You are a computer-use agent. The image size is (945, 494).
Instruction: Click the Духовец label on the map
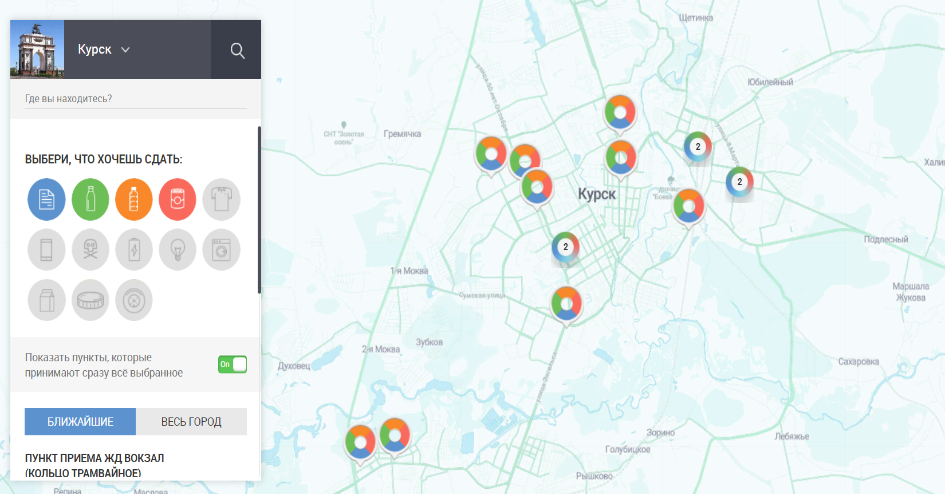click(x=294, y=366)
